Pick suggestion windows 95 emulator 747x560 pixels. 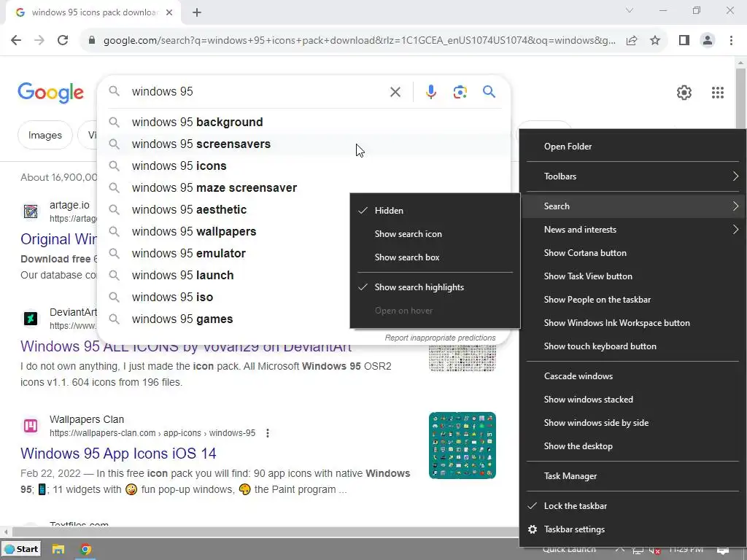224,254
